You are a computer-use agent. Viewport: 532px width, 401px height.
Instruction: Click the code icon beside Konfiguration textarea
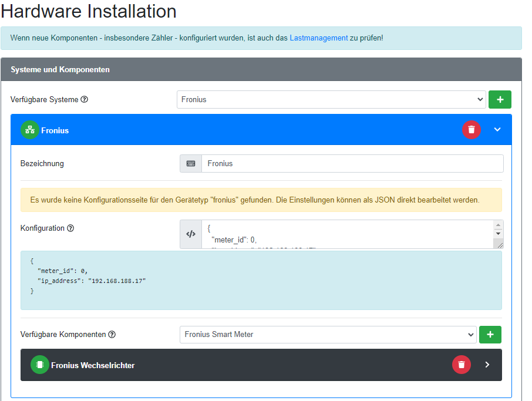(191, 234)
